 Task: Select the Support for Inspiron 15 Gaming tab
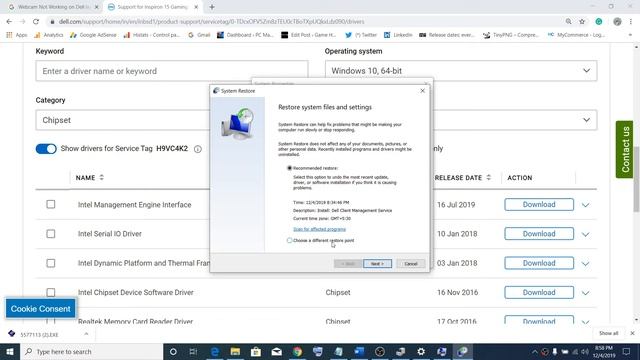153,7
